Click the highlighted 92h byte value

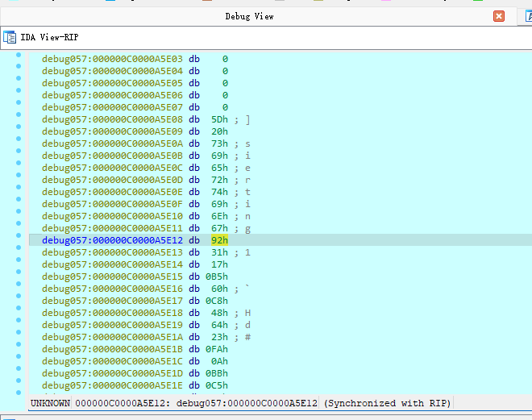point(219,240)
